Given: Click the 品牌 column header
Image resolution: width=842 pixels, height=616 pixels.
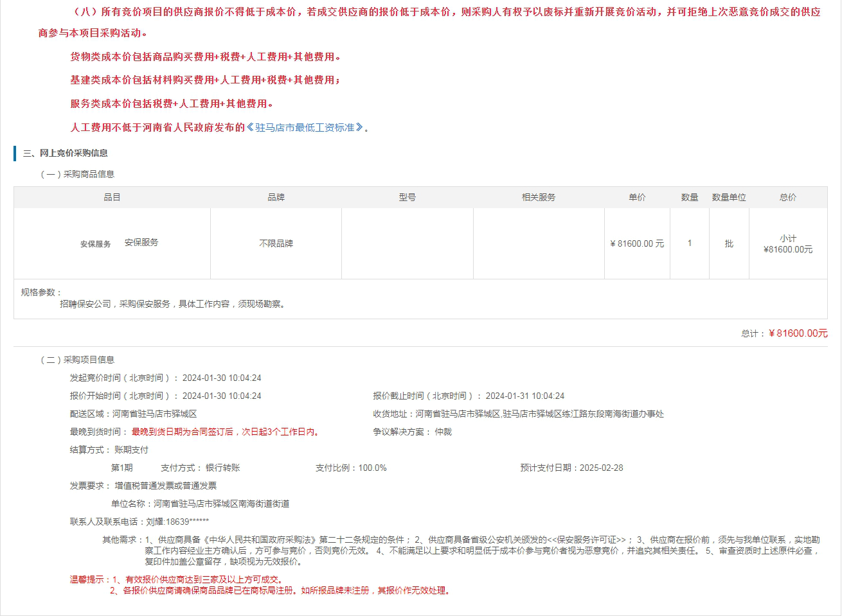Looking at the screenshot, I should (276, 197).
